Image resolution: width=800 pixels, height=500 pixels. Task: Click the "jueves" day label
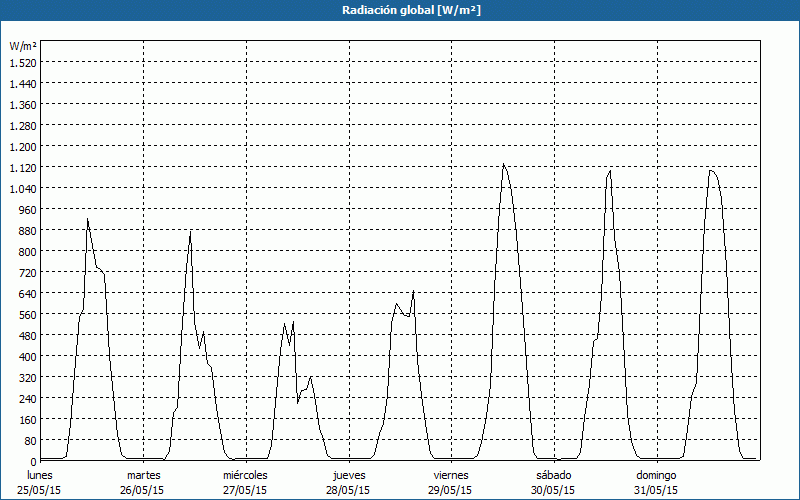pyautogui.click(x=348, y=475)
